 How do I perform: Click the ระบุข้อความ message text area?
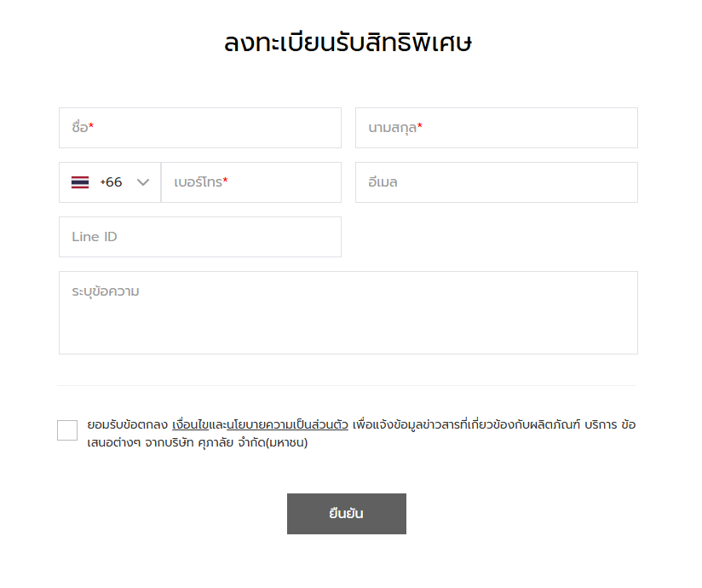(x=348, y=313)
